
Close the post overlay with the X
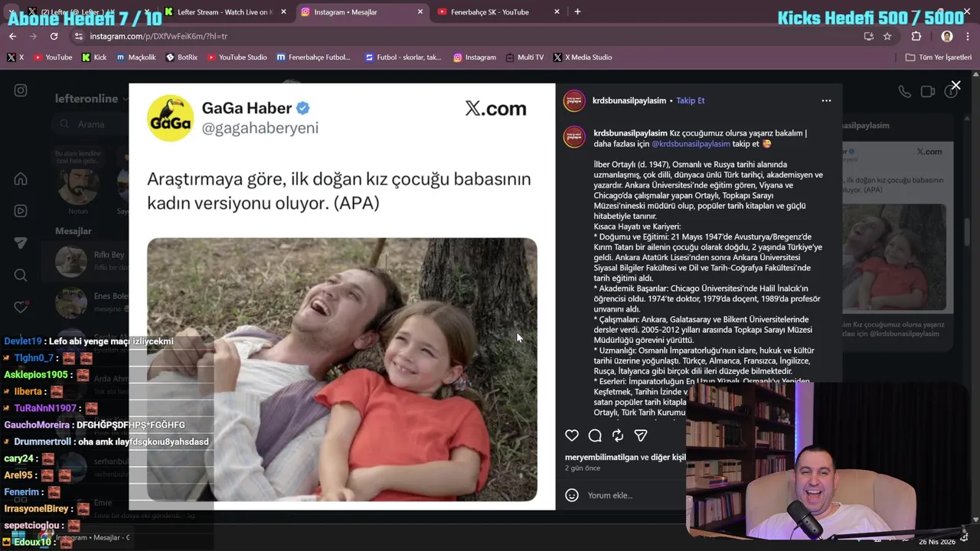955,86
